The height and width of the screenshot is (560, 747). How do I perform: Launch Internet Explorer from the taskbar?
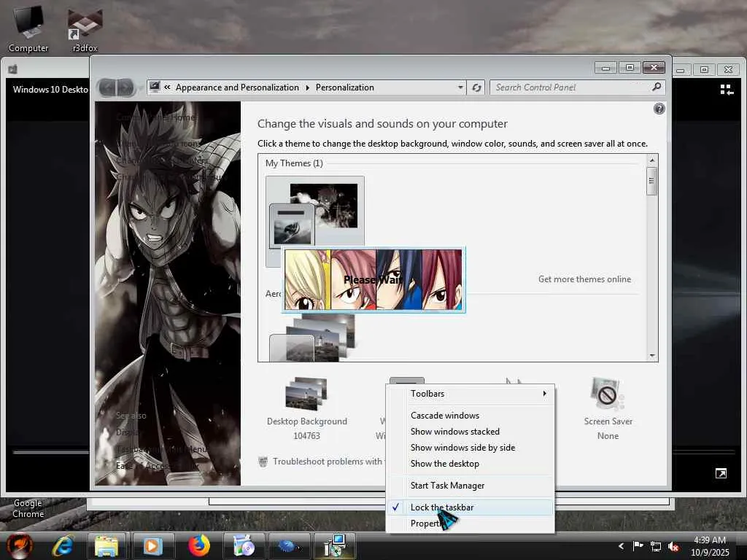(63, 545)
